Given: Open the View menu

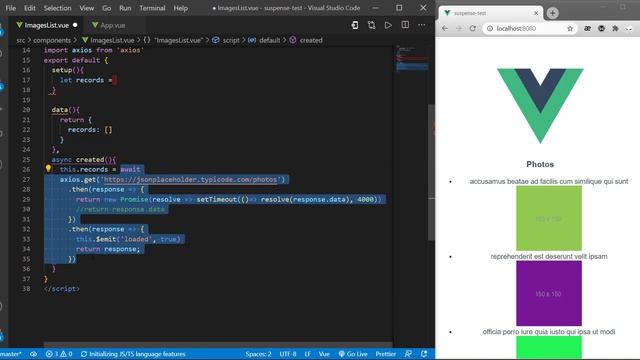Looking at the screenshot, I should pos(87,8).
